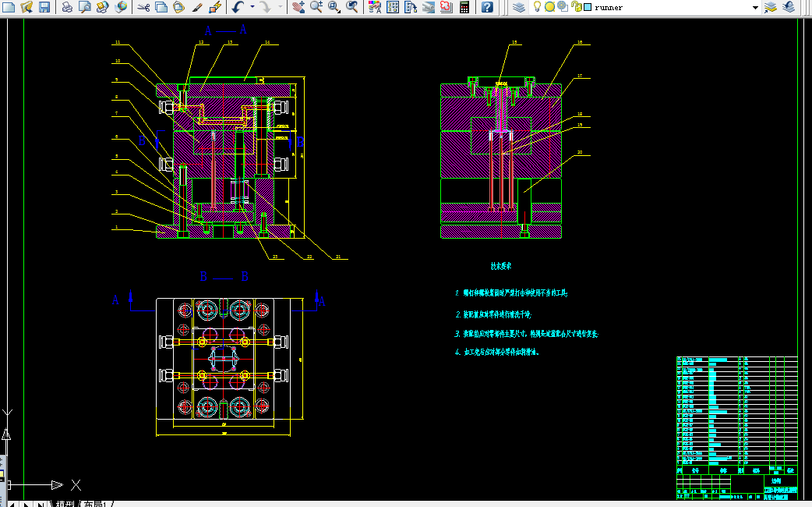This screenshot has width=812, height=507.
Task: Open the Block Editor lightning icon
Action: [215, 7]
